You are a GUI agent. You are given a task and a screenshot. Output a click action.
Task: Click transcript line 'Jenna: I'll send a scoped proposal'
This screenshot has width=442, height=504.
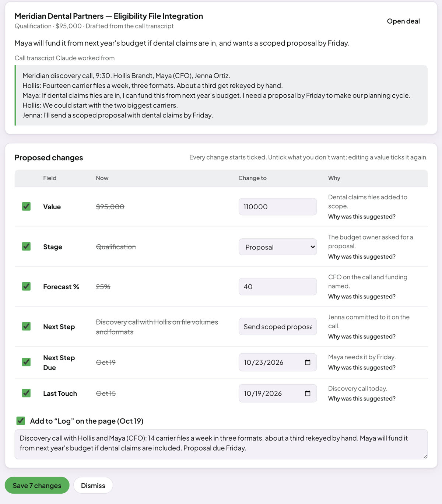click(117, 115)
